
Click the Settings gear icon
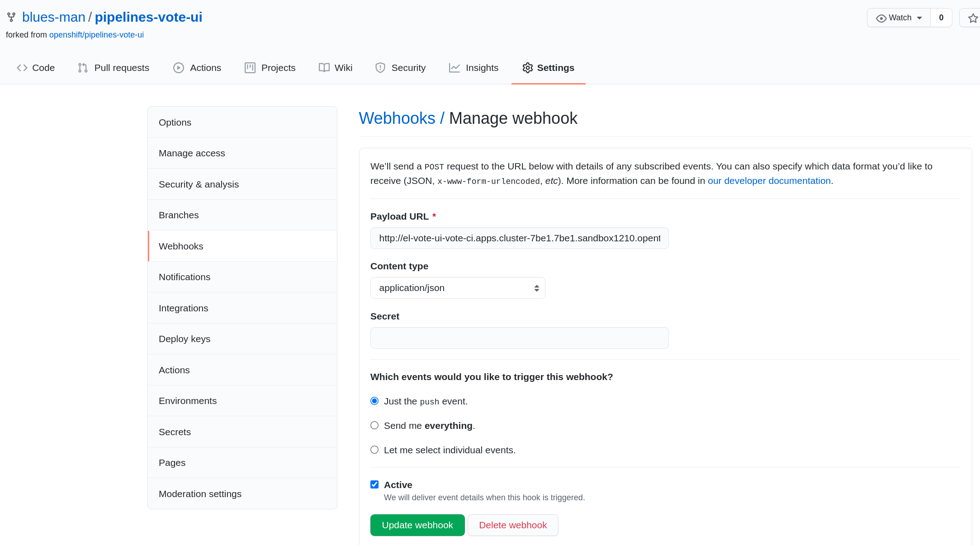[x=526, y=67]
